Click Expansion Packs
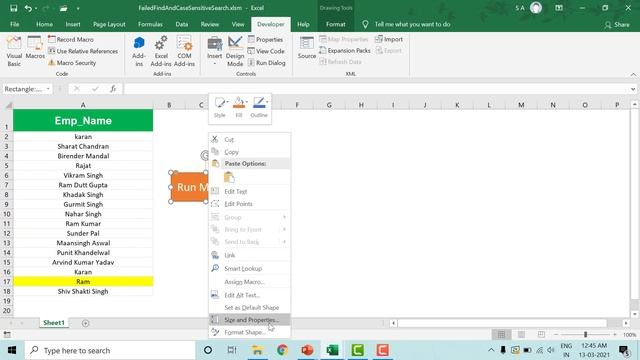This screenshot has height=360, width=640. pos(345,51)
